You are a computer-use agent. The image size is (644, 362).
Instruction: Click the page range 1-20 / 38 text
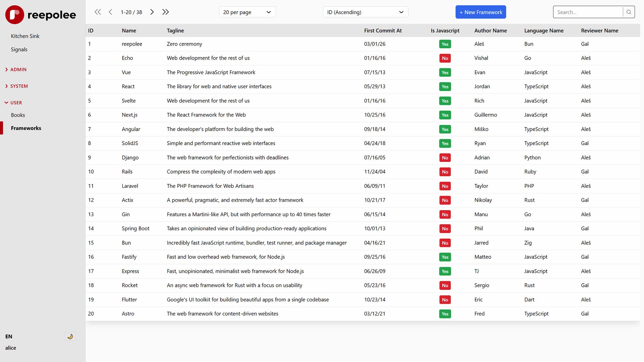pos(131,12)
